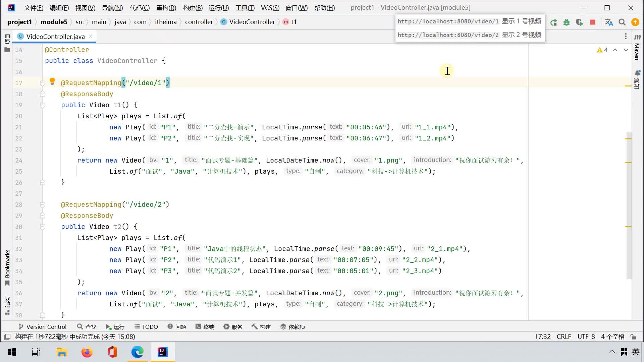The height and width of the screenshot is (362, 644).
Task: Click Run with Coverage shield icon
Action: tap(579, 22)
